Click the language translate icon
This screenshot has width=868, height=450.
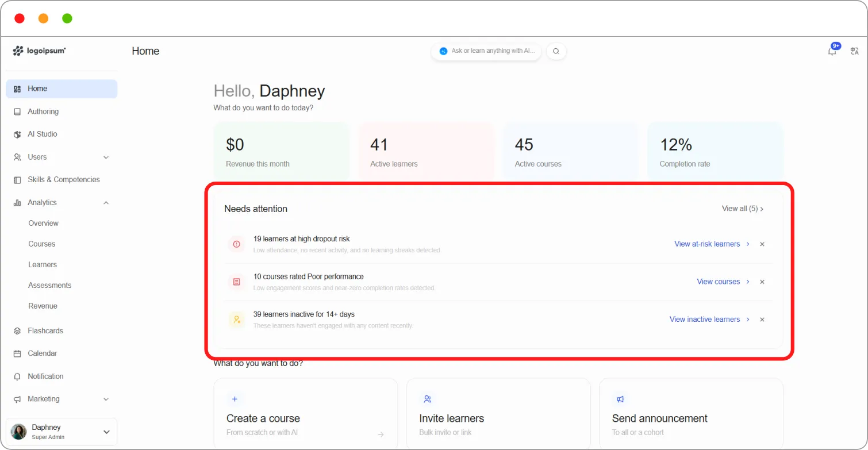click(855, 51)
